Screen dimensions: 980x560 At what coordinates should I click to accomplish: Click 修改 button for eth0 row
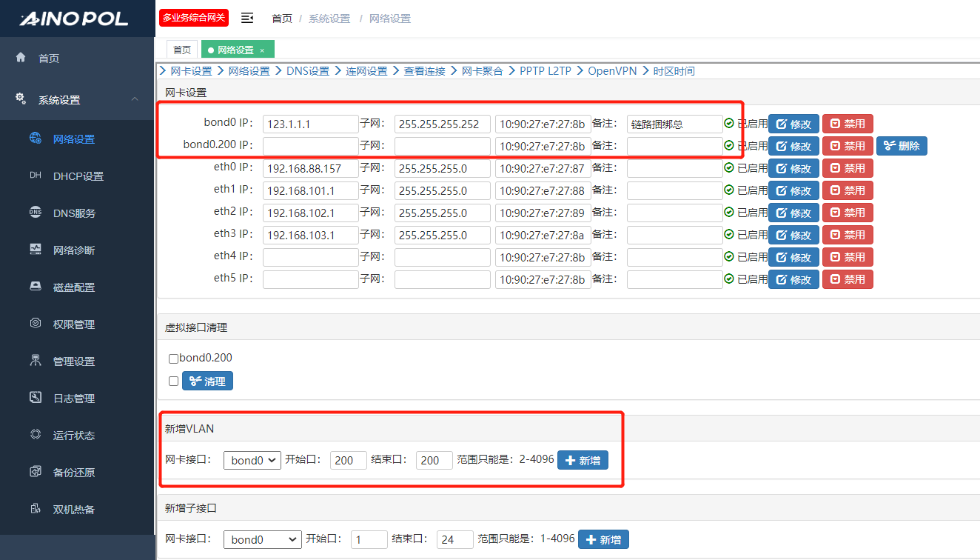(x=793, y=168)
